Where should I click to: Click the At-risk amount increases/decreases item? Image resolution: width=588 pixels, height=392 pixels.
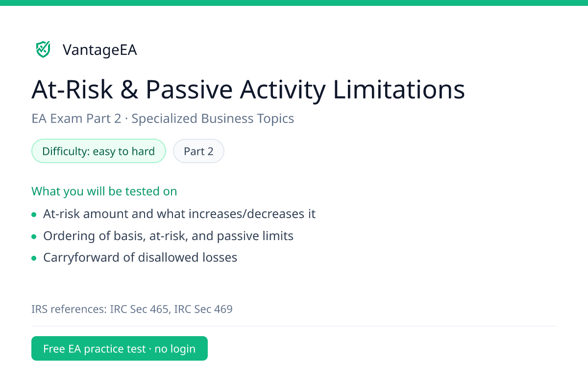pos(179,214)
